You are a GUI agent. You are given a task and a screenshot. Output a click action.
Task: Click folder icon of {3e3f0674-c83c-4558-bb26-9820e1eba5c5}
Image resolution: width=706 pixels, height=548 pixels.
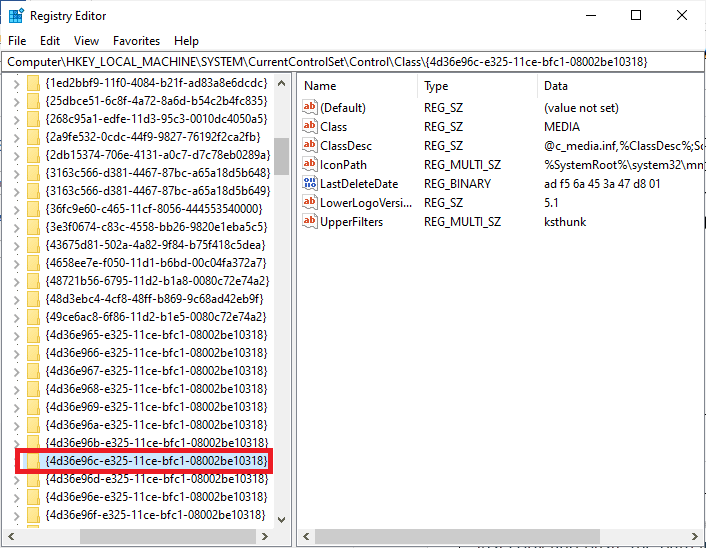[33, 227]
